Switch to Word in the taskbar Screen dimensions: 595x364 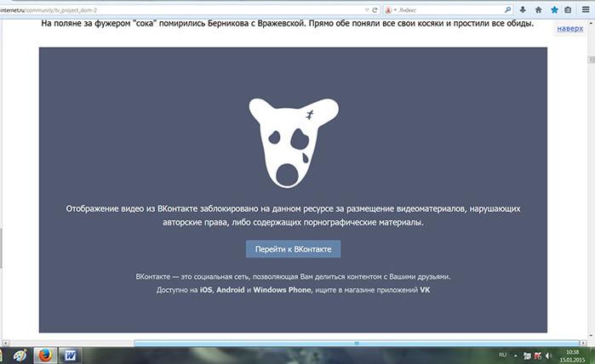click(x=70, y=356)
